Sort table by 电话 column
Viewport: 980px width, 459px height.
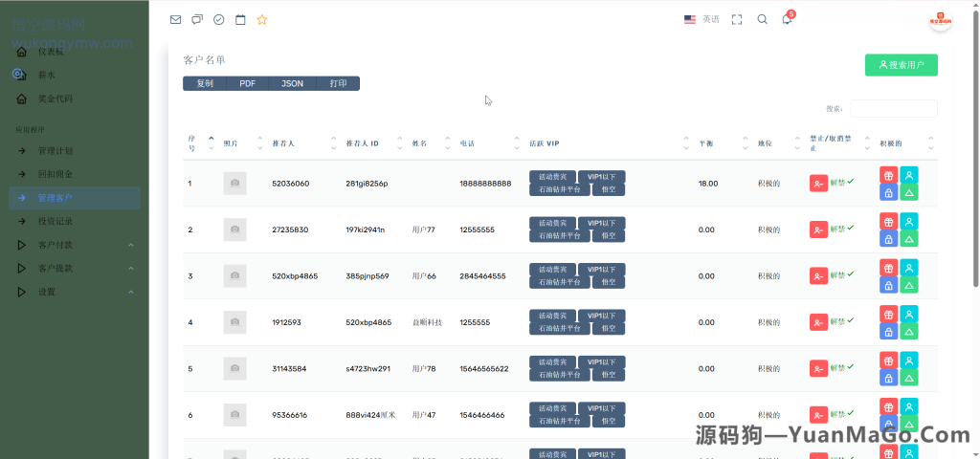489,143
